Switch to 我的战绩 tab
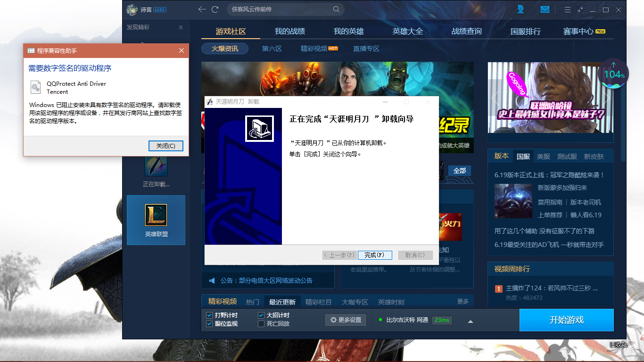This screenshot has height=362, width=644. coord(290,32)
